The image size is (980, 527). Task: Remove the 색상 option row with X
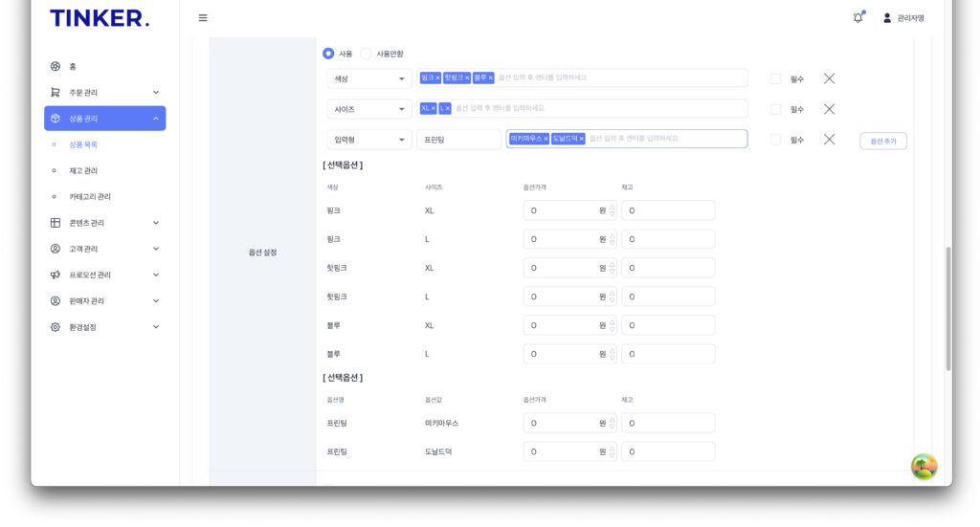click(829, 78)
